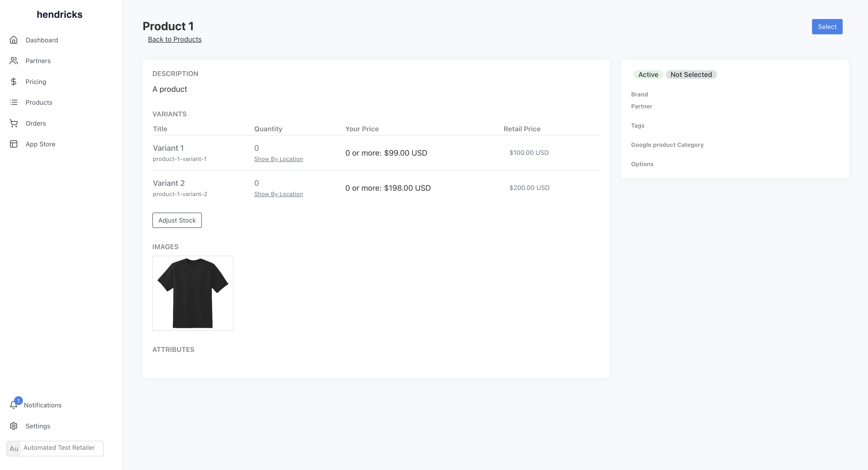The width and height of the screenshot is (868, 470).
Task: Click the product-1-variant-2 SKU text
Action: 180,194
